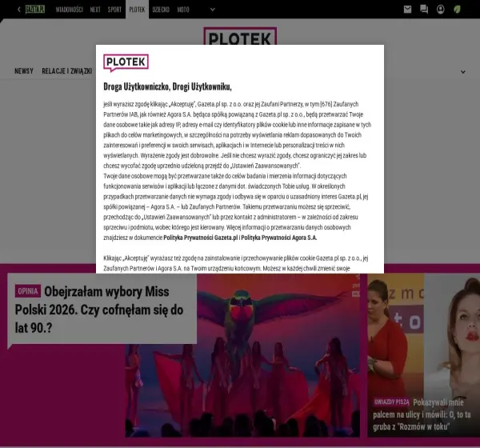Click the Opinia tag label

[x=28, y=291]
